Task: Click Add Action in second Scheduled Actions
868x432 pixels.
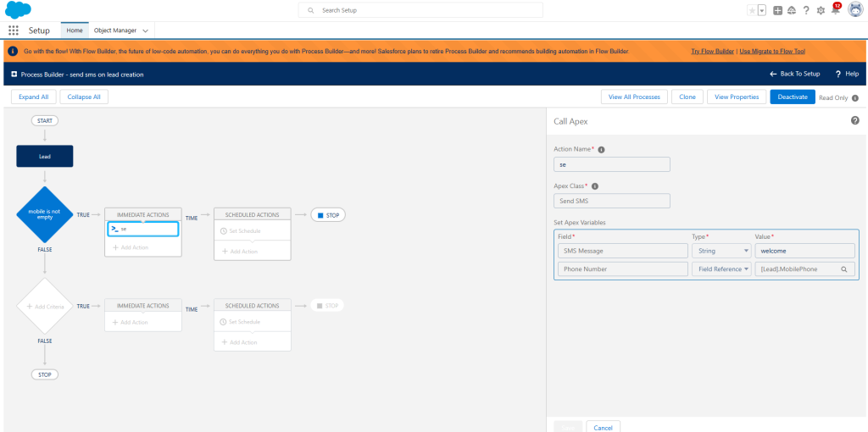Action: (240, 342)
